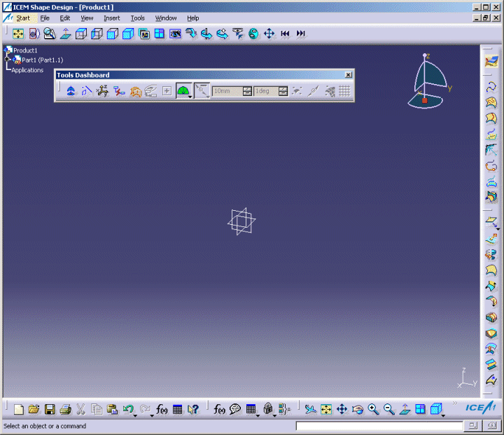
Task: Click the Print icon in bottom toolbar
Action: tap(66, 410)
